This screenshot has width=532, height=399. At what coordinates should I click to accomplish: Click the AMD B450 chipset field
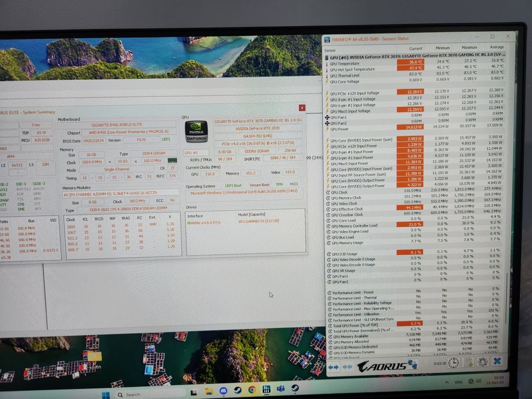tap(129, 132)
